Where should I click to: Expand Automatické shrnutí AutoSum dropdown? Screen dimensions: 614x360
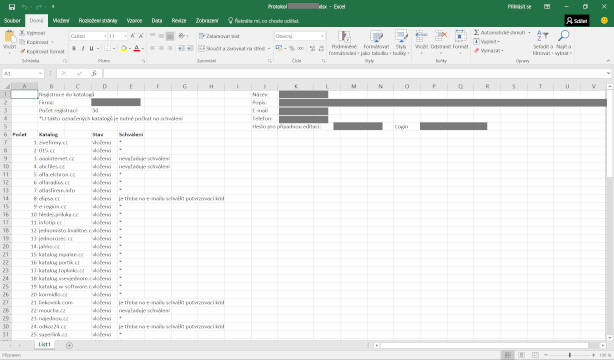(x=529, y=33)
